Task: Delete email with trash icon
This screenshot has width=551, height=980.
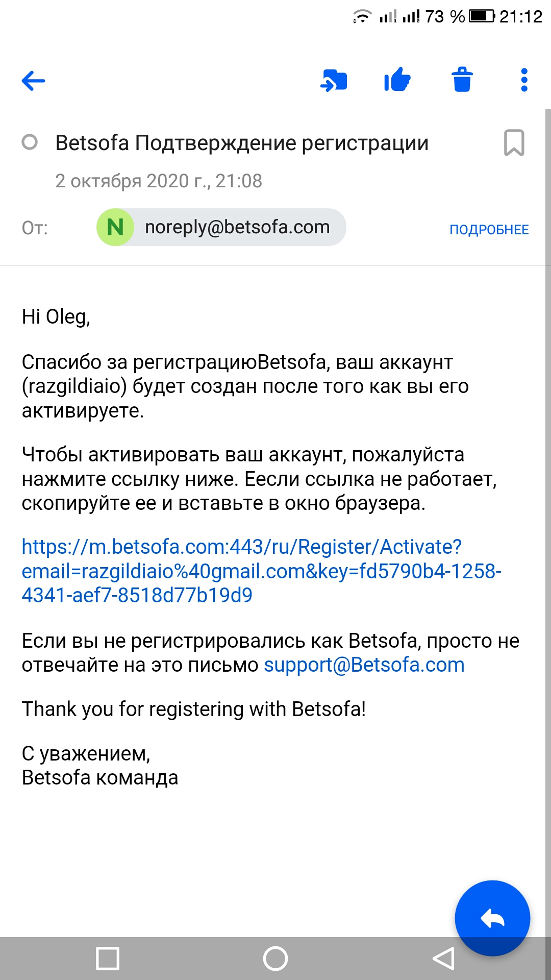Action: pos(462,80)
